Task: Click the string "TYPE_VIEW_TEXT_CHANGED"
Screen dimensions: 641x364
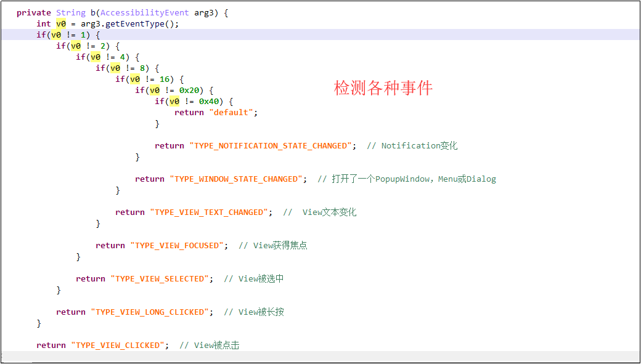Action: (208, 212)
